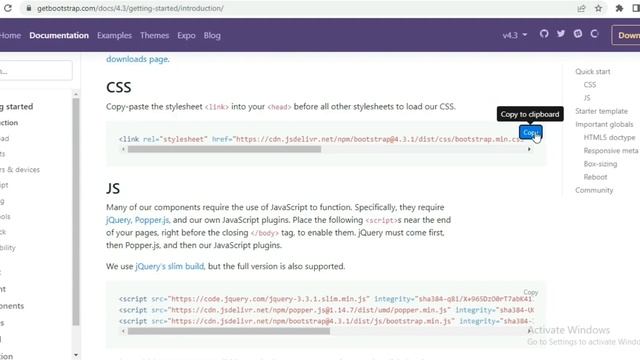Open the Slack community icon
This screenshot has height=360, width=640.
pos(578,34)
